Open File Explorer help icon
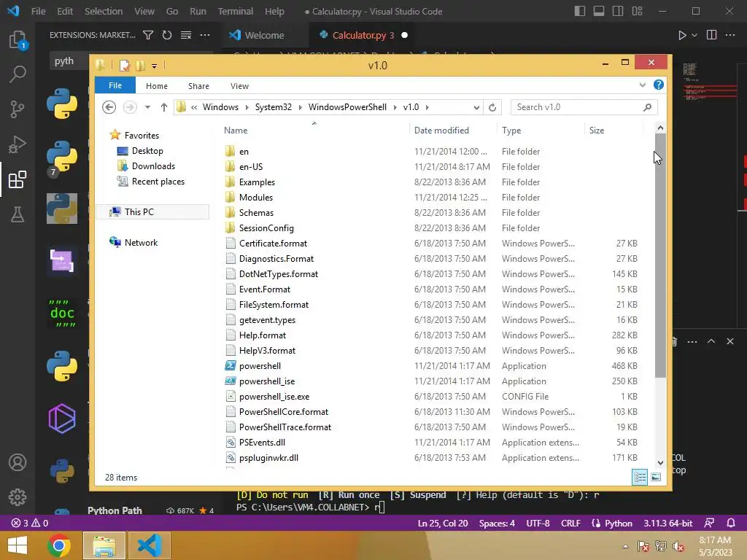Image resolution: width=747 pixels, height=560 pixels. click(659, 85)
